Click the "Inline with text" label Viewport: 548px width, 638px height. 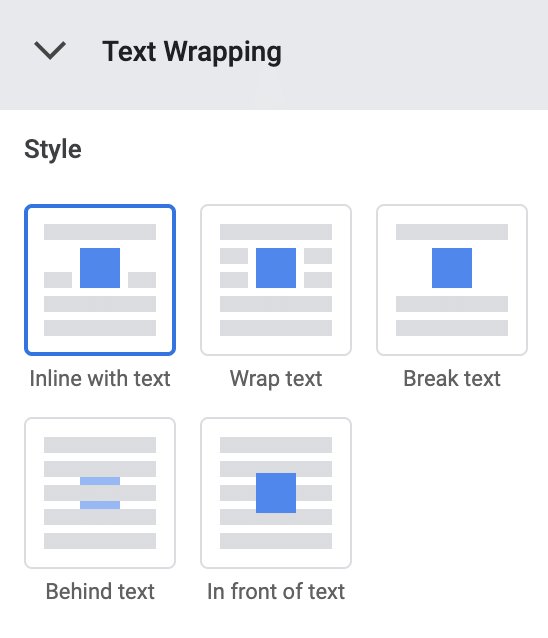pos(100,378)
